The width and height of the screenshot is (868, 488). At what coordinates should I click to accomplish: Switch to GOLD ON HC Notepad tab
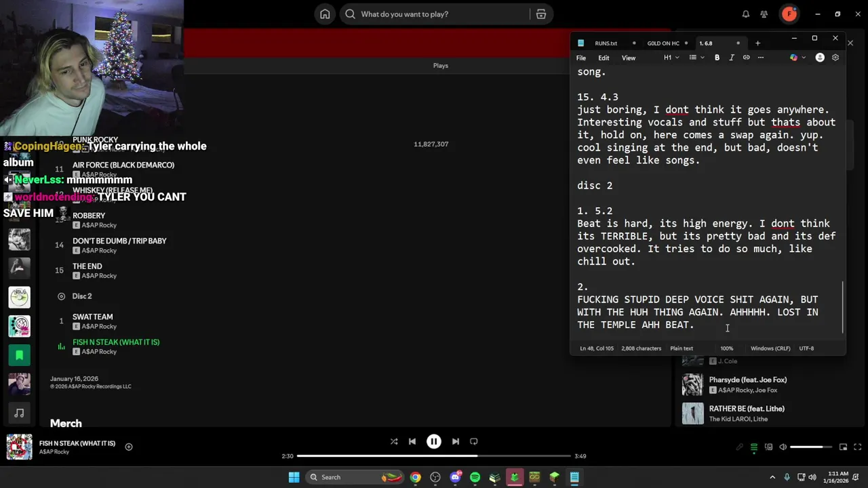[663, 43]
